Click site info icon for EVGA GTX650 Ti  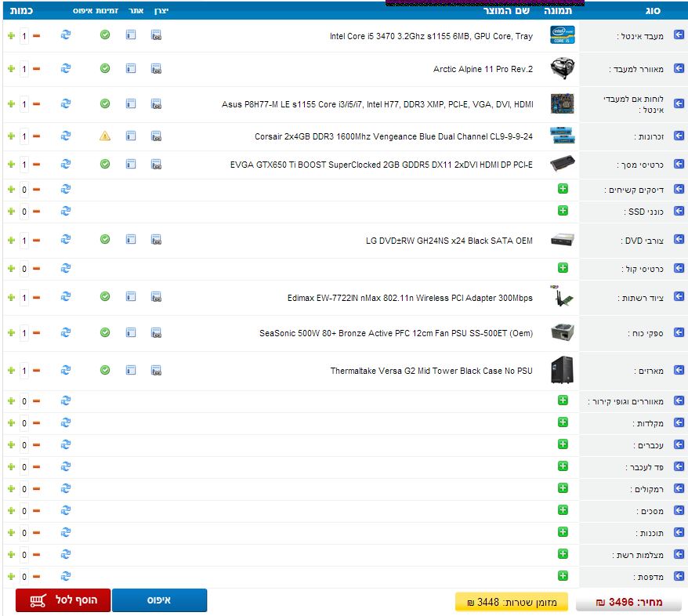tap(131, 164)
